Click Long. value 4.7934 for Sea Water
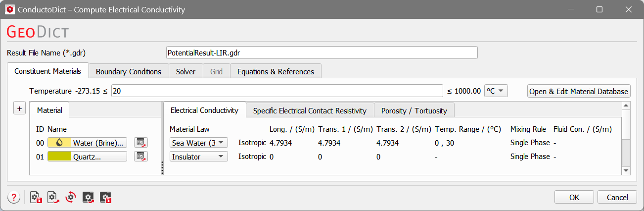This screenshot has width=644, height=211. coord(281,143)
